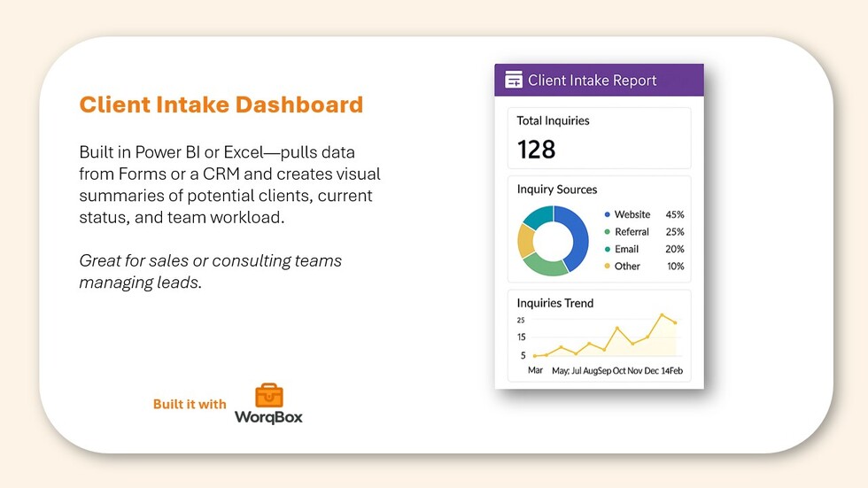Click the WorqBox briefcase logo icon

tap(269, 395)
